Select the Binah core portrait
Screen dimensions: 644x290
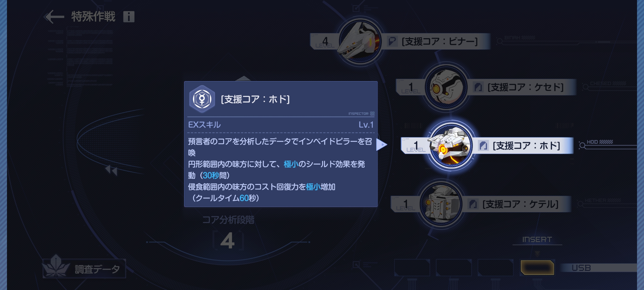(x=360, y=41)
